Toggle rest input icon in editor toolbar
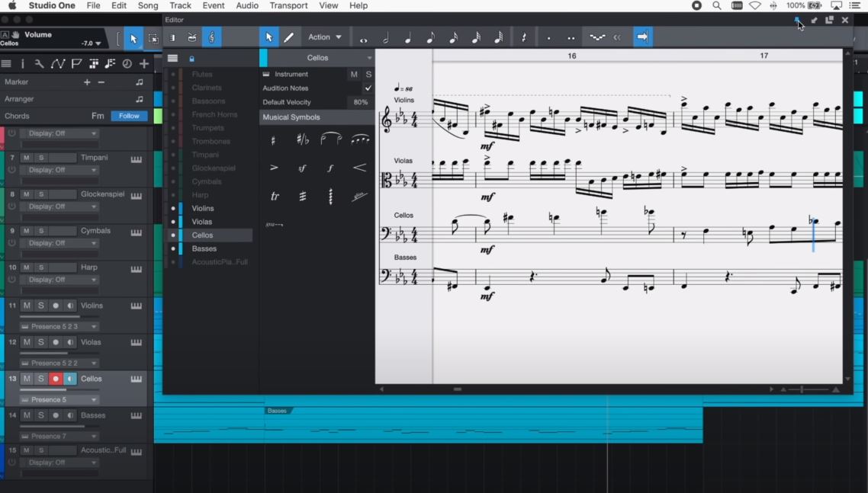The height and width of the screenshot is (493, 868). pos(524,38)
